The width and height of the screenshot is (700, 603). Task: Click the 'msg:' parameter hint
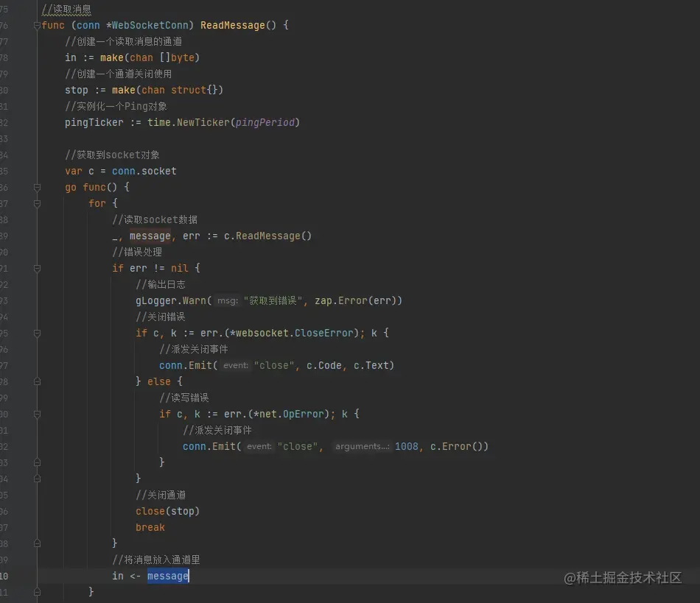[228, 301]
